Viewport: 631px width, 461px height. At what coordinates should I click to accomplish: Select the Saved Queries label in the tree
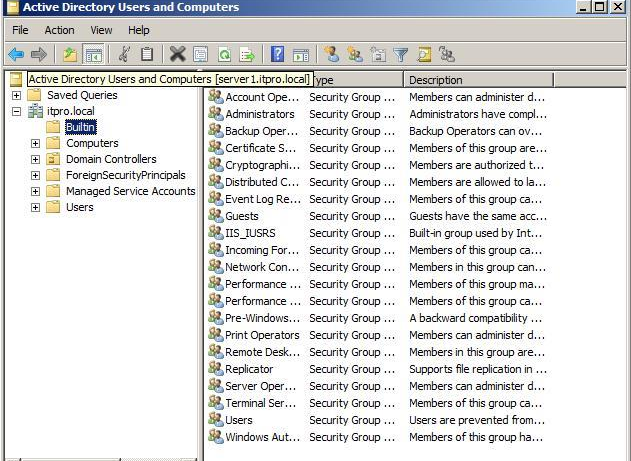point(82,95)
